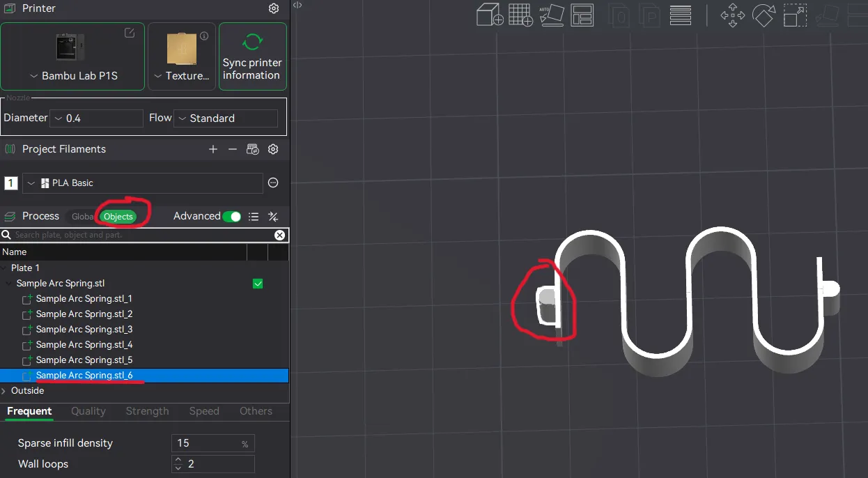Collapse the Plate 1 tree node

[4, 268]
